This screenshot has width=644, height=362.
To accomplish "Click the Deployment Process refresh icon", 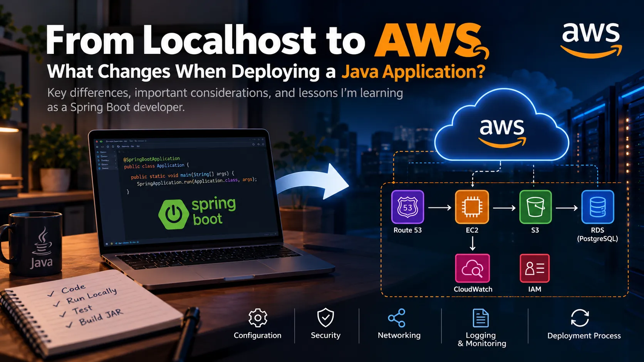I will point(580,318).
